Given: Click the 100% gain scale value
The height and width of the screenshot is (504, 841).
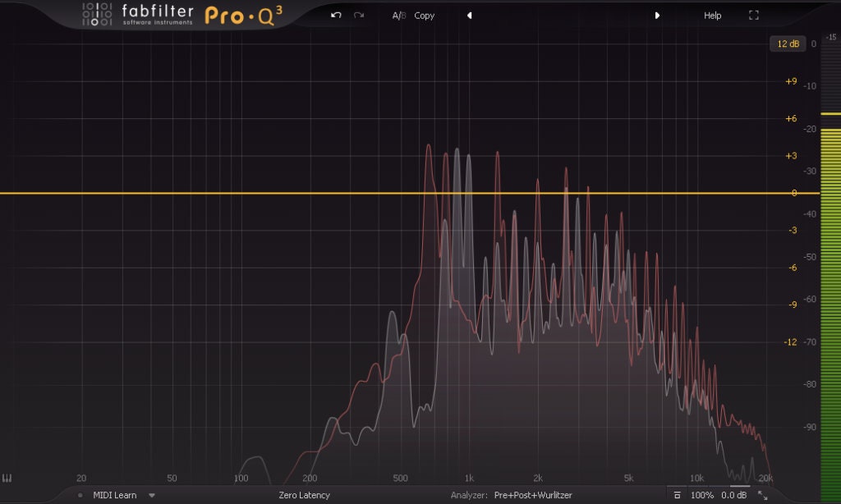Looking at the screenshot, I should tap(701, 495).
